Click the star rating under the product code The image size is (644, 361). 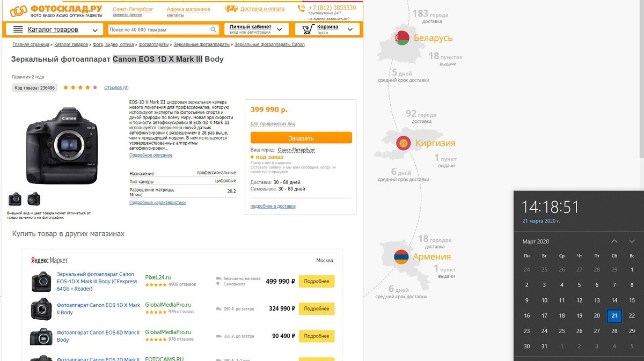[80, 87]
